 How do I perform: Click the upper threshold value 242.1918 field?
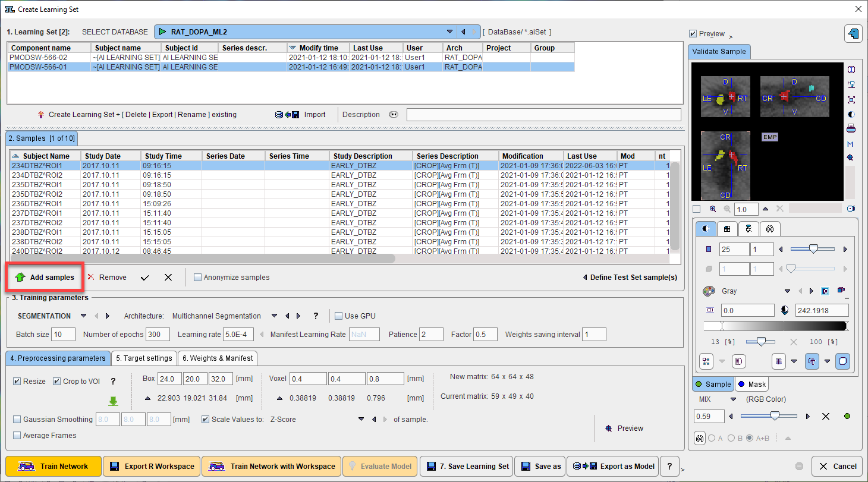pos(821,310)
